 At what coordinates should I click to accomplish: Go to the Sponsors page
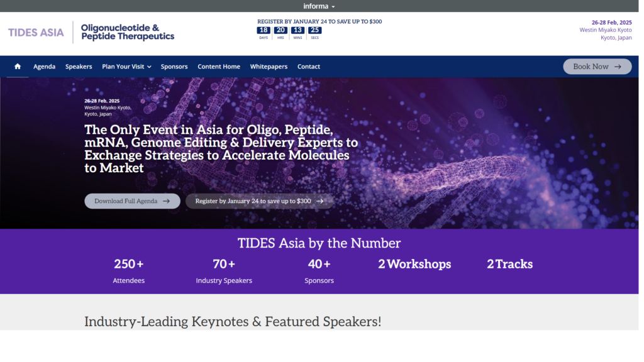[174, 67]
